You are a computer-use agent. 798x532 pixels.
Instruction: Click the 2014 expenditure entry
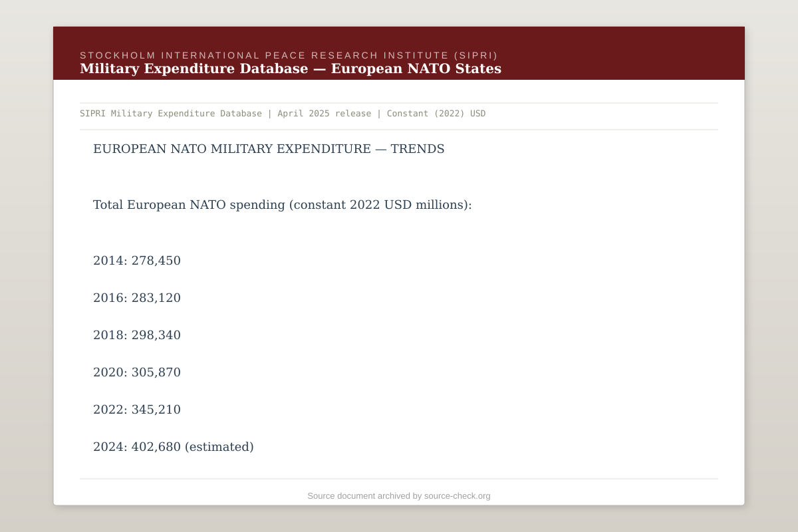[x=137, y=261]
